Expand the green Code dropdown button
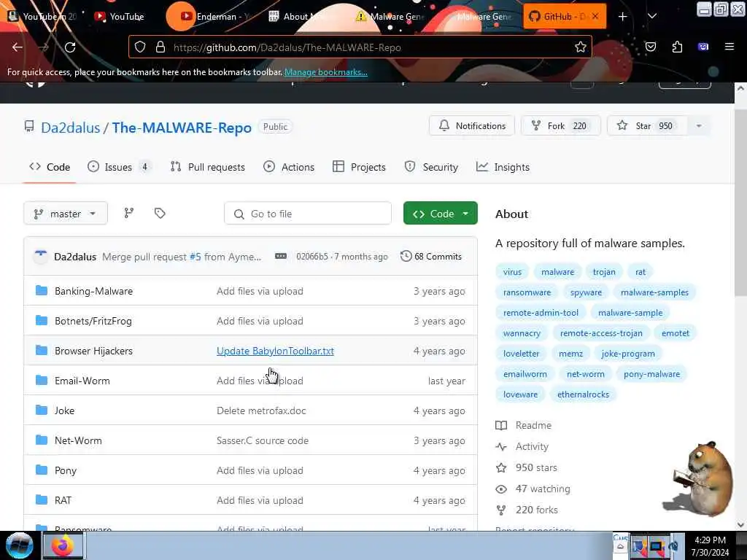Screen dimensions: 747x560 click(440, 214)
